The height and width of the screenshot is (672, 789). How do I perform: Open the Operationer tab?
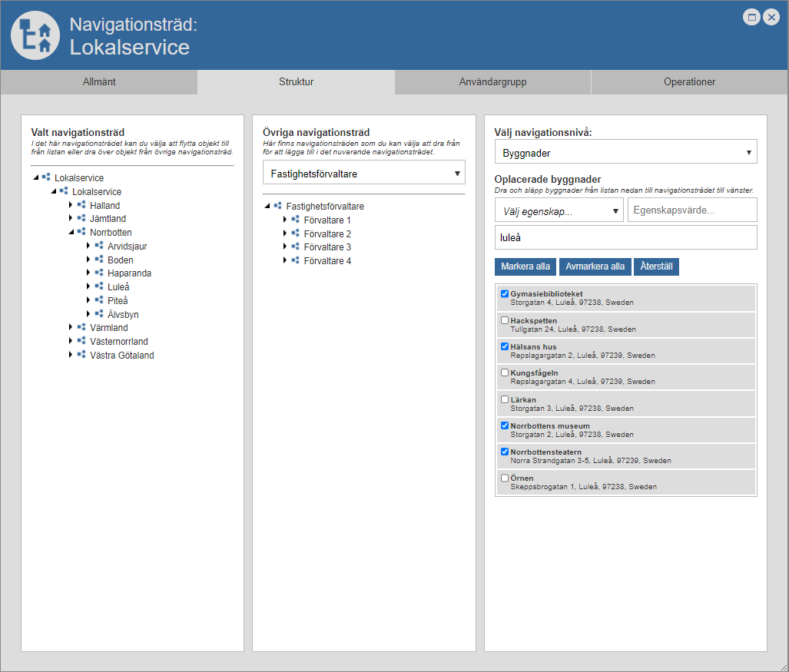690,82
